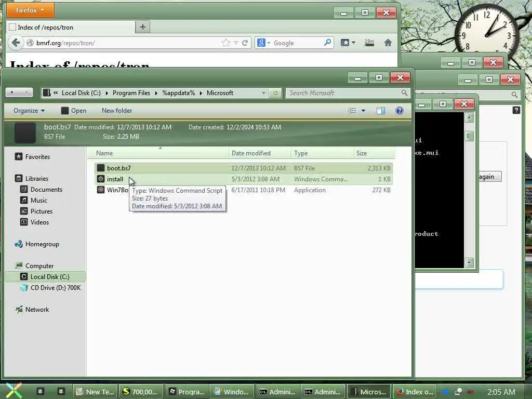Open the Organize dropdown menu
The width and height of the screenshot is (532, 399).
(x=29, y=111)
